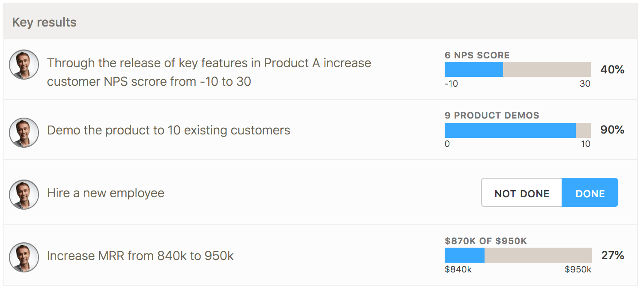The image size is (644, 291).
Task: Click the avatar beside the NPS score key result
Action: (x=24, y=65)
